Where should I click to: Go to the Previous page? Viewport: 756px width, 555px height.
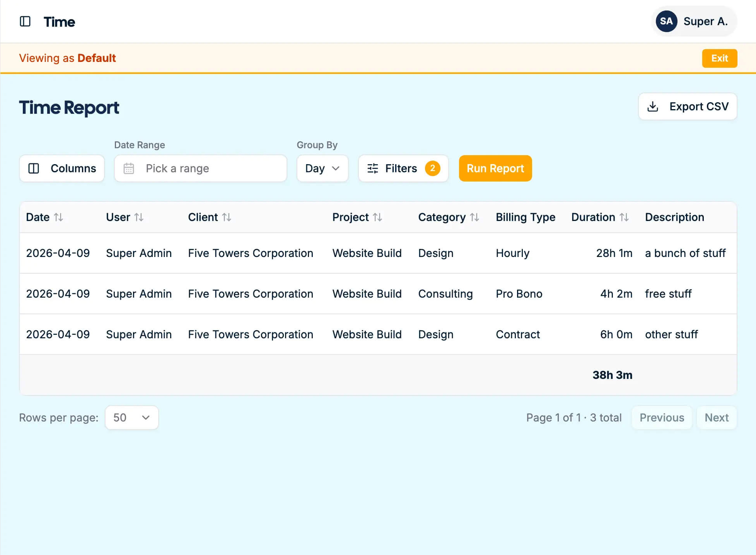pos(662,418)
